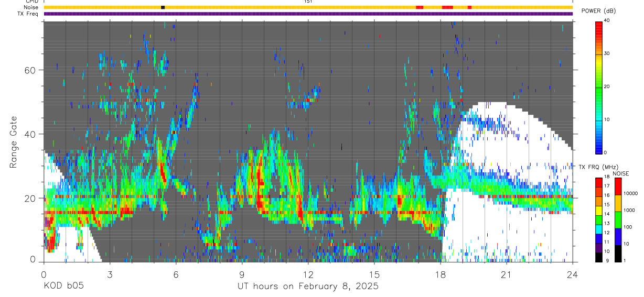Click the x-axis tick label '12'
Image resolution: width=644 pixels, height=297 pixels.
point(308,274)
